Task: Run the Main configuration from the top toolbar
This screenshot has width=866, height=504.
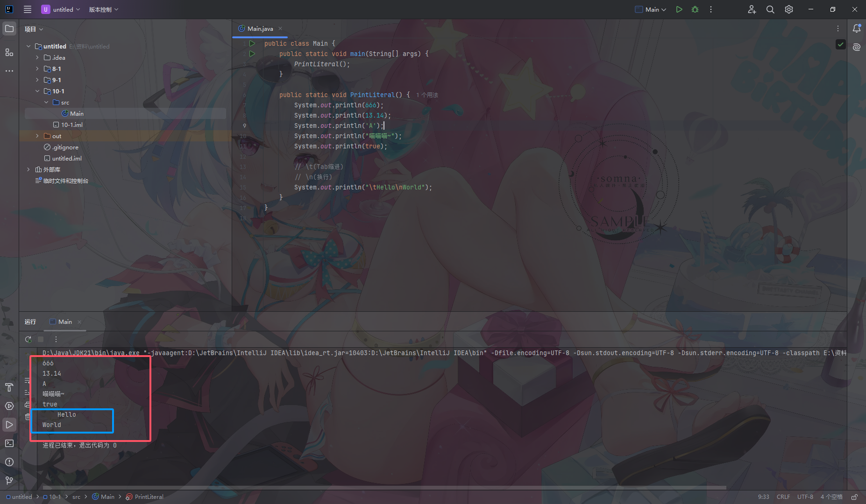Action: click(x=679, y=9)
